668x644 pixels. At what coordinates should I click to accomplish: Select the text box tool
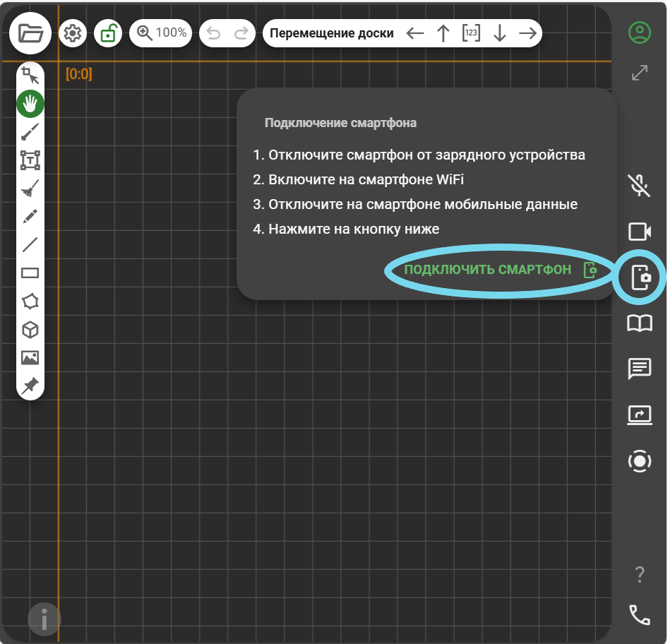coord(30,160)
